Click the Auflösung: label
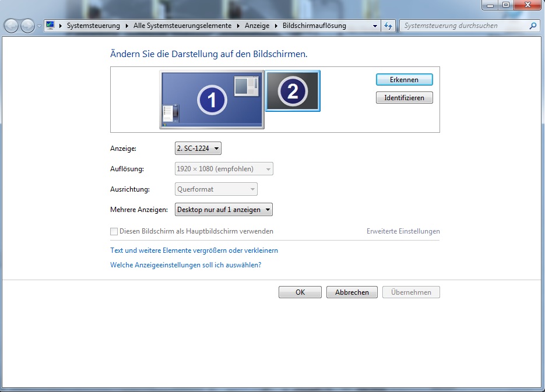 click(127, 169)
